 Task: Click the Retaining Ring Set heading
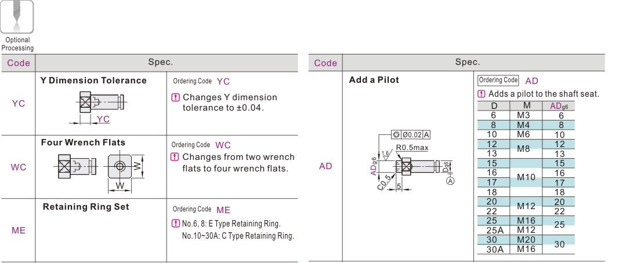[x=86, y=207]
